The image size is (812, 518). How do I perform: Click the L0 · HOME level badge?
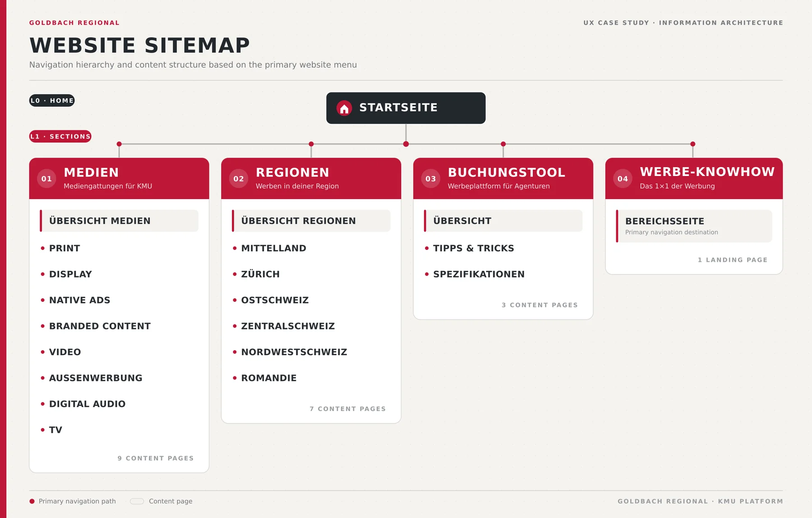click(52, 101)
